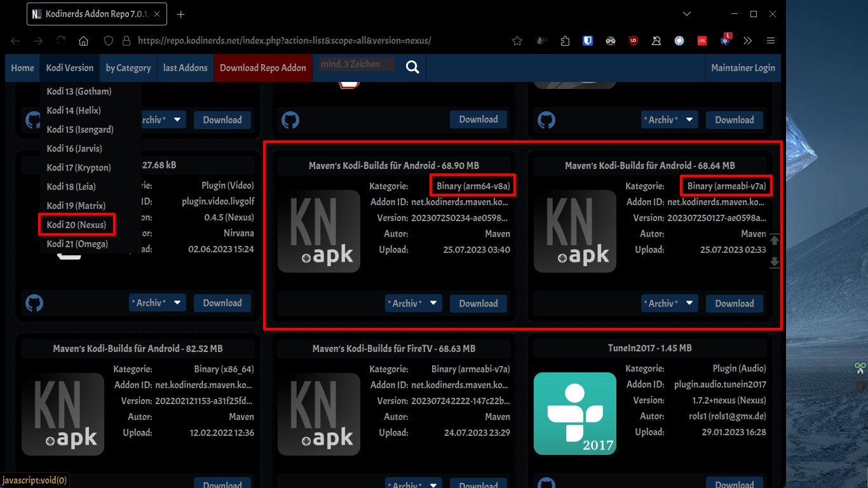Click the author name 'Nirvana'

238,233
